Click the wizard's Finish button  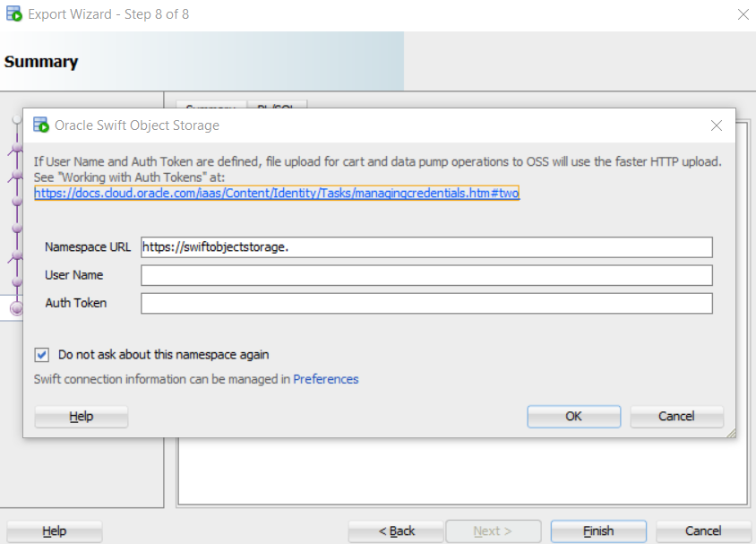coord(597,531)
